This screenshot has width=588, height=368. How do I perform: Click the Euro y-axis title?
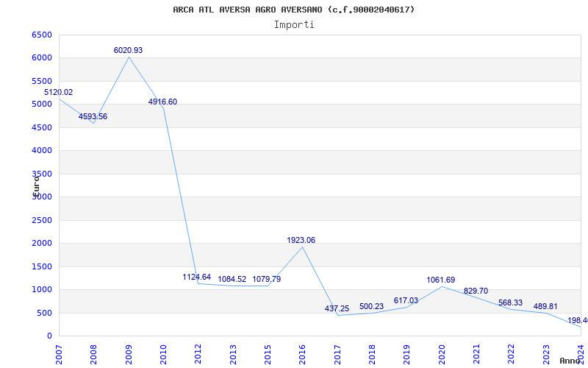pyautogui.click(x=36, y=185)
